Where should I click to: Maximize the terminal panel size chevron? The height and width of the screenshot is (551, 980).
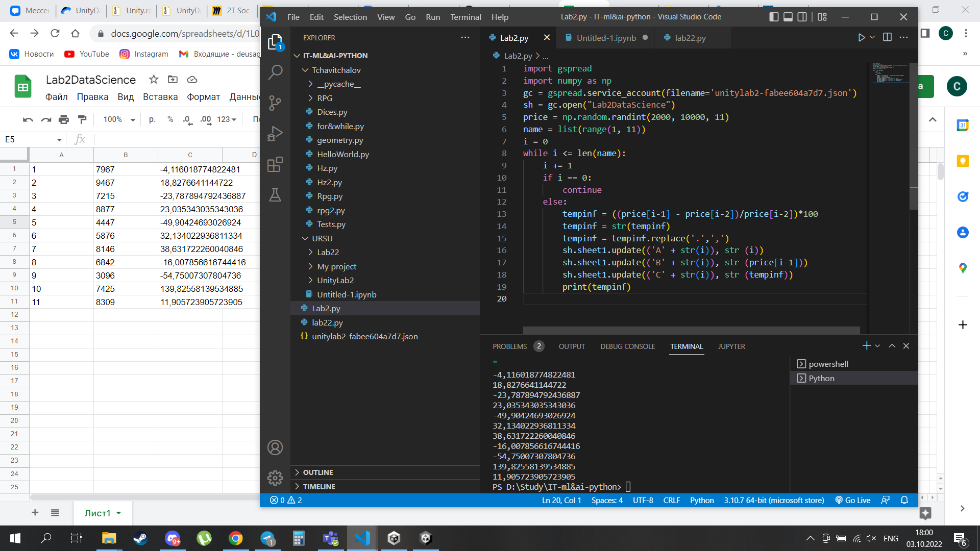892,346
